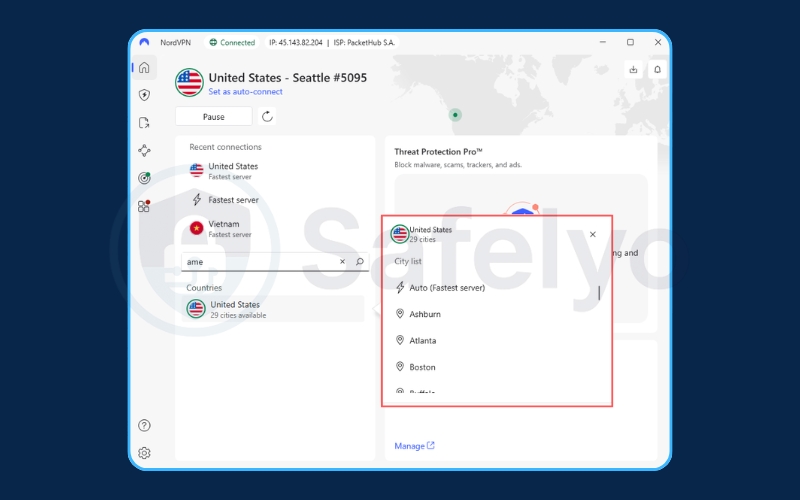Click the Vietnam flag icon in recent connections
800x500 pixels.
[x=196, y=228]
